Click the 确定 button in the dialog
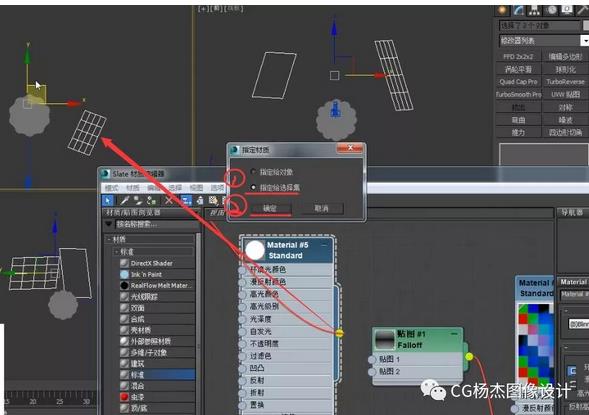Viewport: 589px width, 415px height. coord(270,208)
